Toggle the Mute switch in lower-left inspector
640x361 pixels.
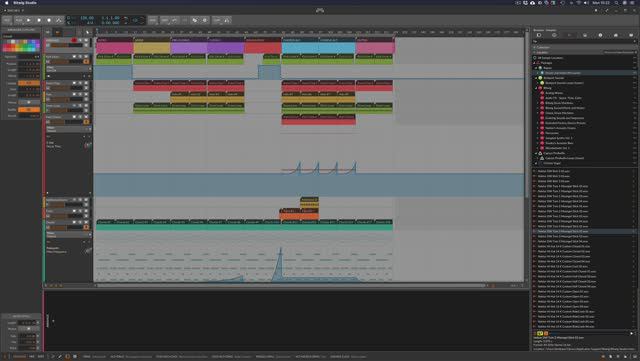pyautogui.click(x=29, y=329)
